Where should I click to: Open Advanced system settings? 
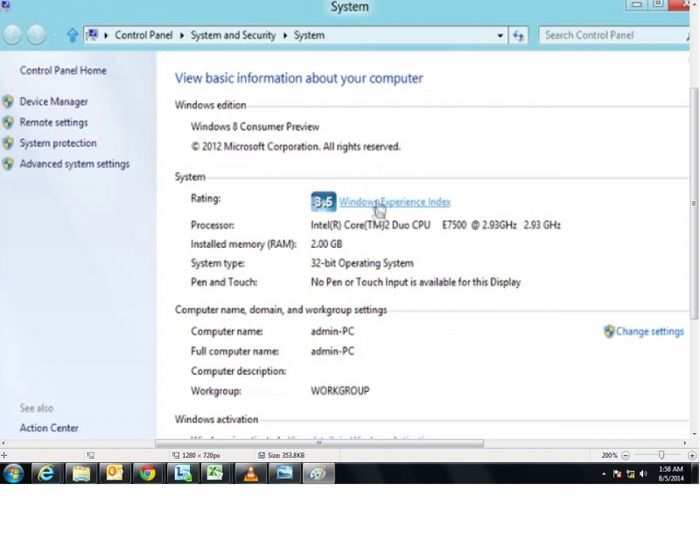(74, 164)
